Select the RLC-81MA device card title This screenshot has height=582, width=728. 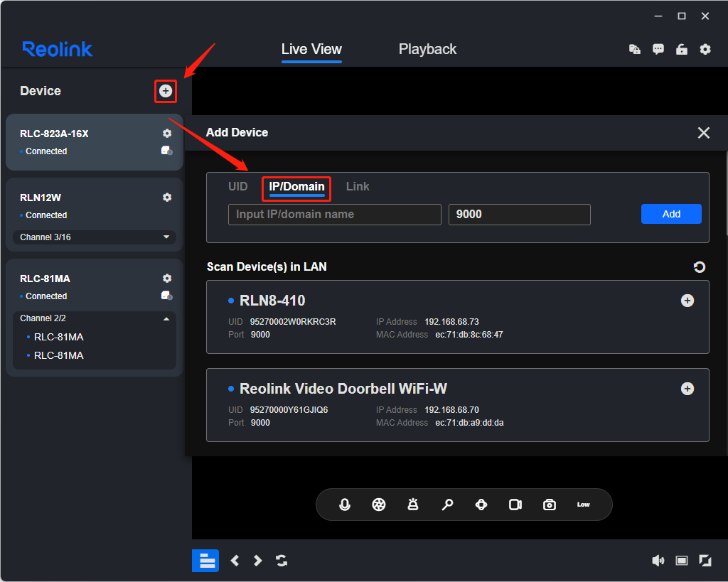45,279
